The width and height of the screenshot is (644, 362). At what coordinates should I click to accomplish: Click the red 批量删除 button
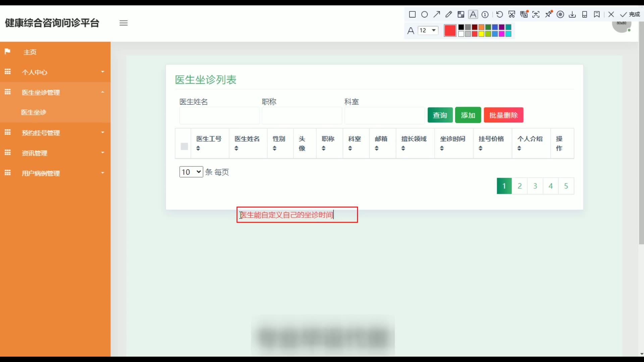pyautogui.click(x=503, y=115)
